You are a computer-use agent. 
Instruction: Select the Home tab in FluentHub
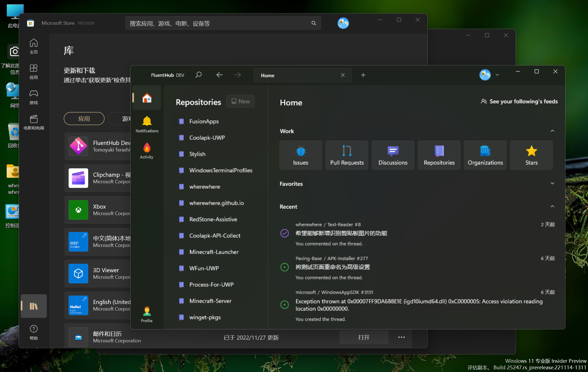pyautogui.click(x=302, y=75)
